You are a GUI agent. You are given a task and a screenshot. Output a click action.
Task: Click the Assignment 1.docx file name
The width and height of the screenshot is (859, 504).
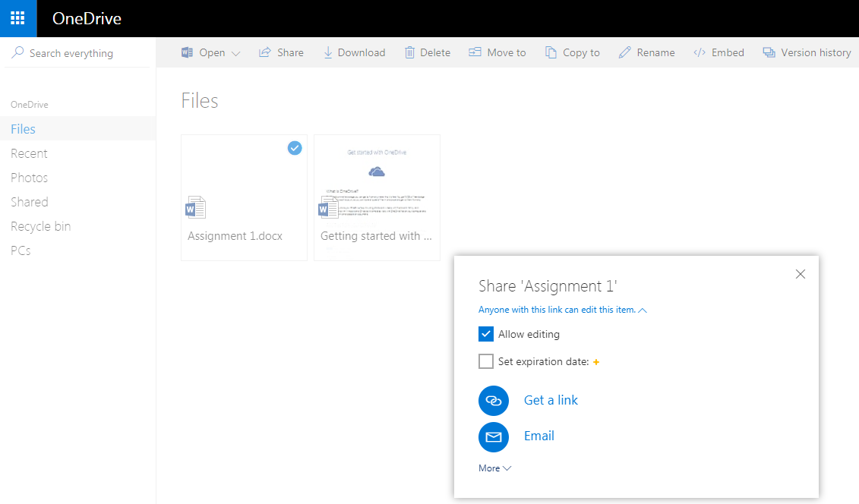coord(235,236)
